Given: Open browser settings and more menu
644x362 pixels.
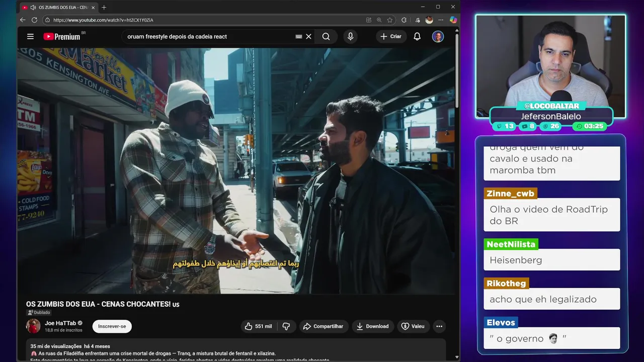Looking at the screenshot, I should (441, 20).
